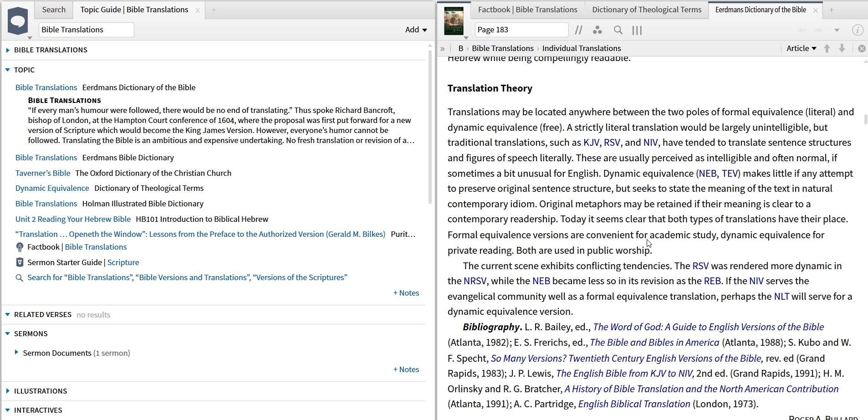Add notes to the Sermons section
Viewport: 868px width, 420px height.
point(406,369)
